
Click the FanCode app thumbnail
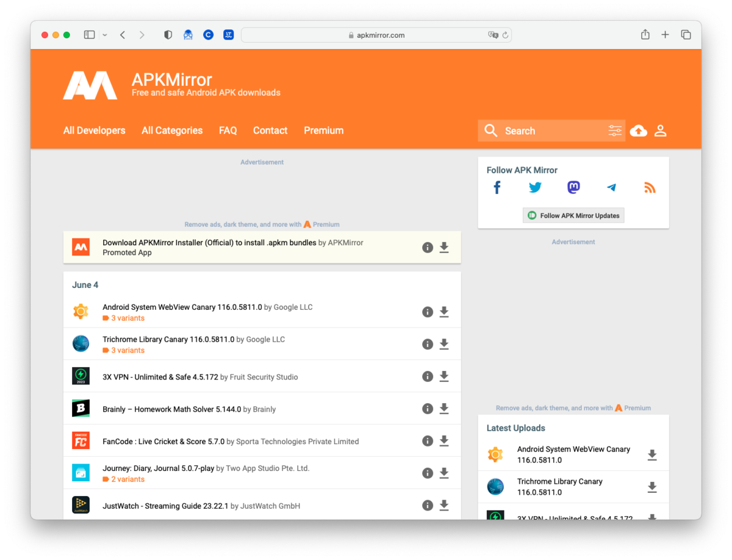pyautogui.click(x=81, y=441)
